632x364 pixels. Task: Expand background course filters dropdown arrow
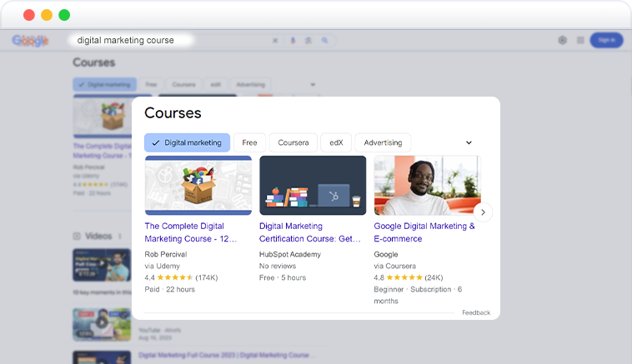pyautogui.click(x=313, y=85)
